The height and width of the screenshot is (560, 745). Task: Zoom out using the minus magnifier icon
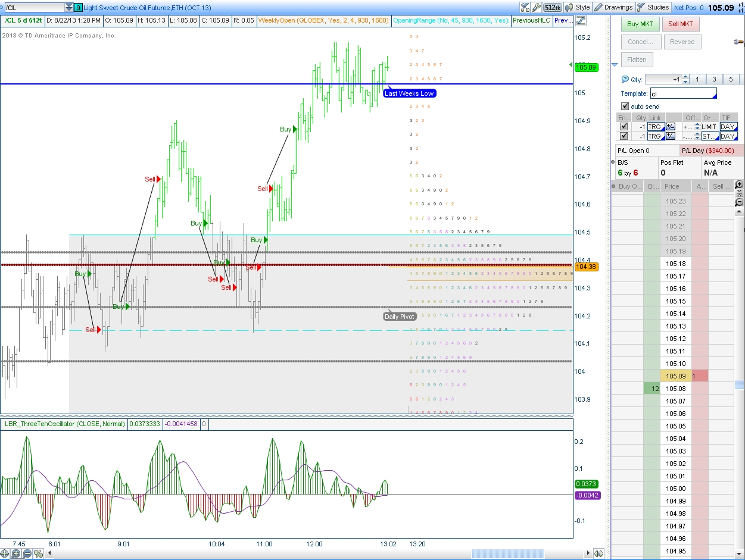(27, 554)
